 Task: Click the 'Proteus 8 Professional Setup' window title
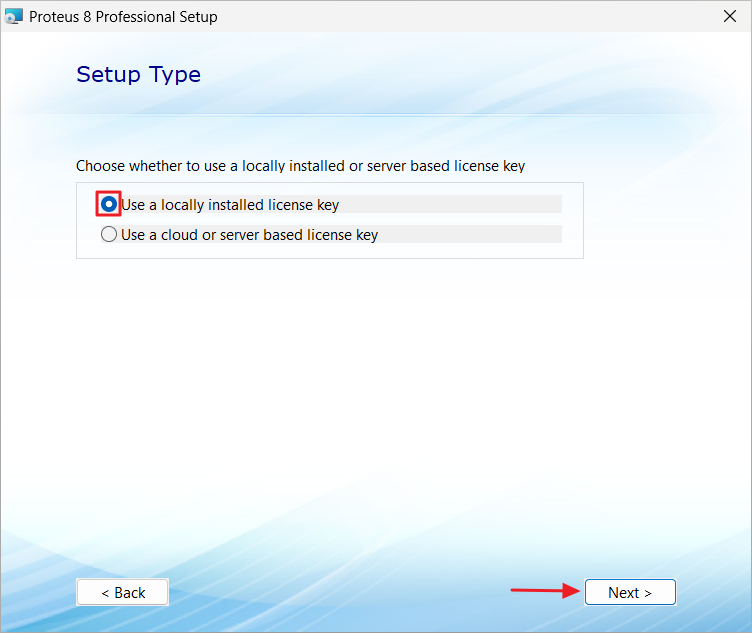[x=123, y=17]
